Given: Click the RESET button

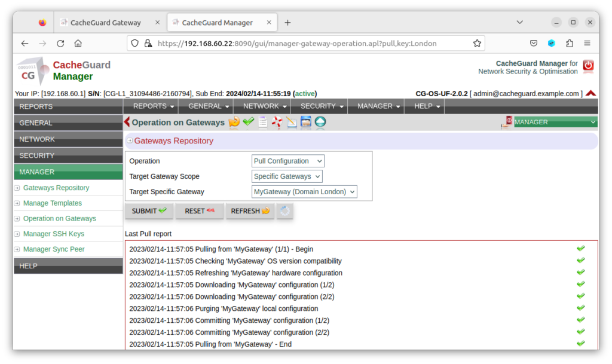Looking at the screenshot, I should coord(200,211).
